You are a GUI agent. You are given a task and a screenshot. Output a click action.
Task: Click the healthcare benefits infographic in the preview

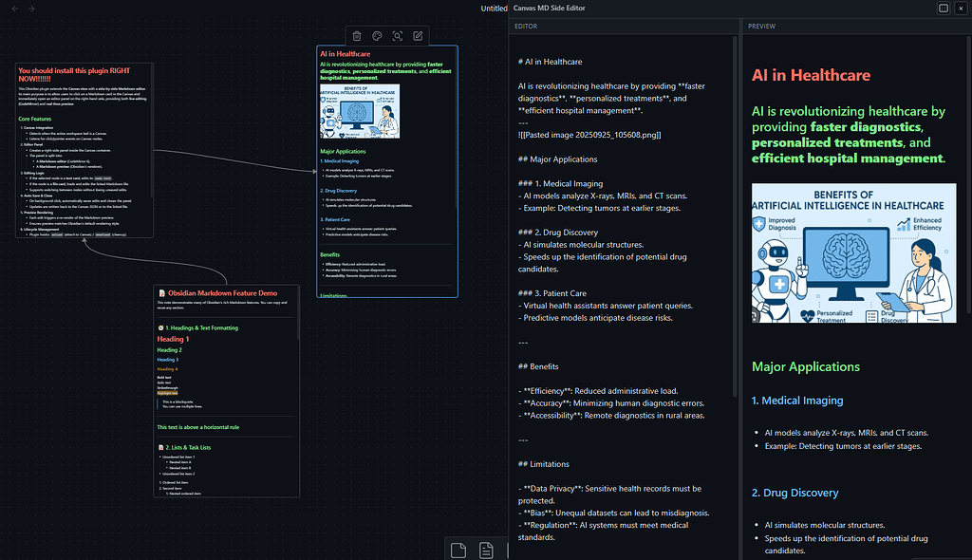[x=852, y=252]
